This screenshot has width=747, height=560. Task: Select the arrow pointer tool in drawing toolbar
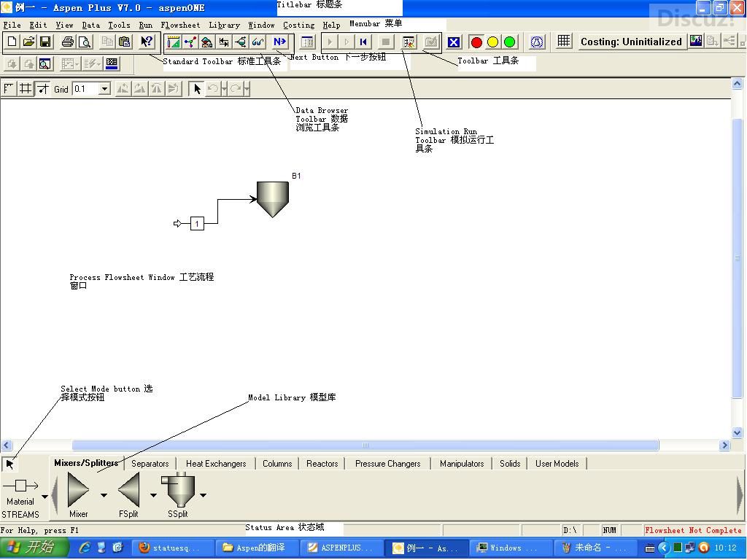tap(197, 88)
